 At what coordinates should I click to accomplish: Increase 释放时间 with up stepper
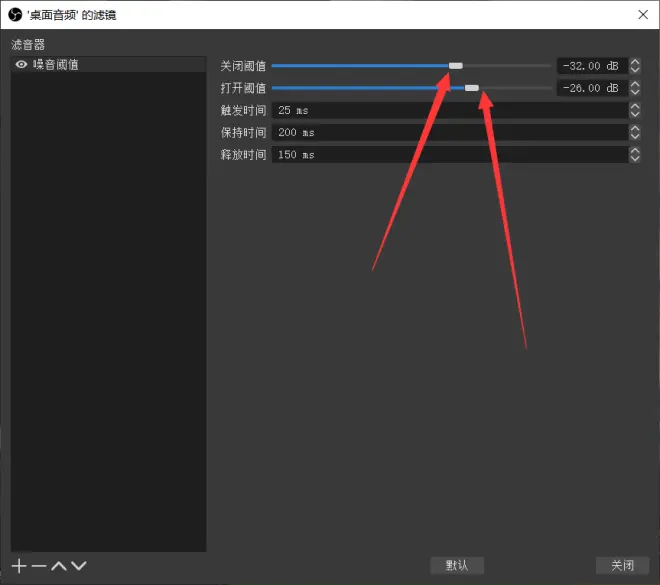635,151
